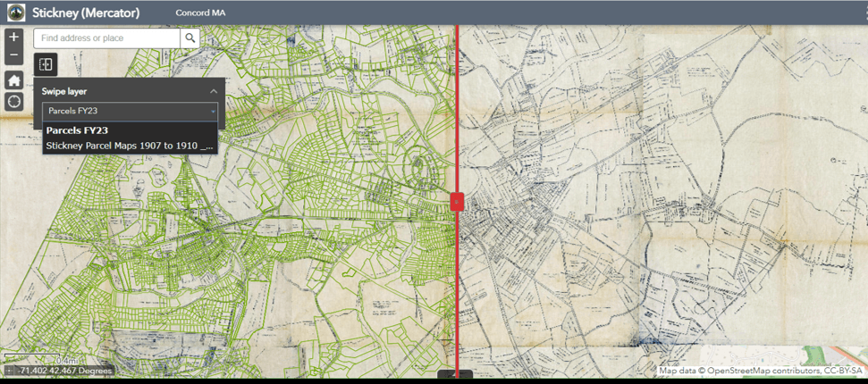Collapse the Swipe layer panel
Viewport: 868px width, 384px height.
point(214,91)
